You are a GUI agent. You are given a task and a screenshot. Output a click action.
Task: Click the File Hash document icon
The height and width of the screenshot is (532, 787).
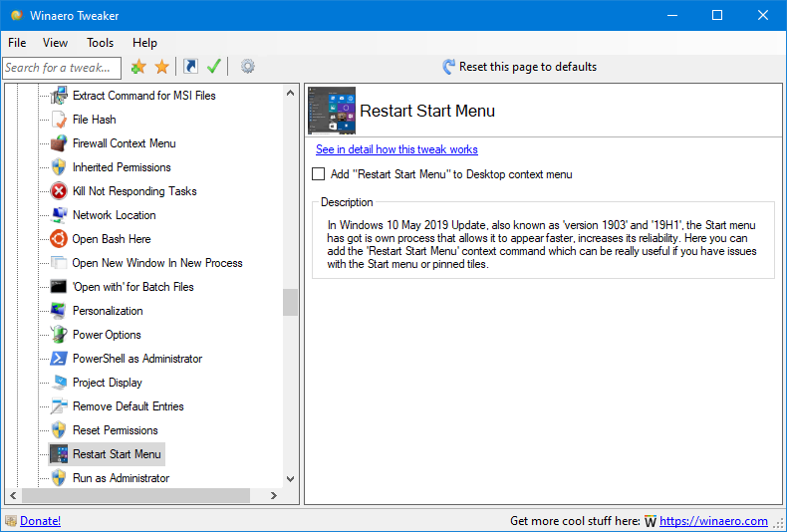point(59,120)
